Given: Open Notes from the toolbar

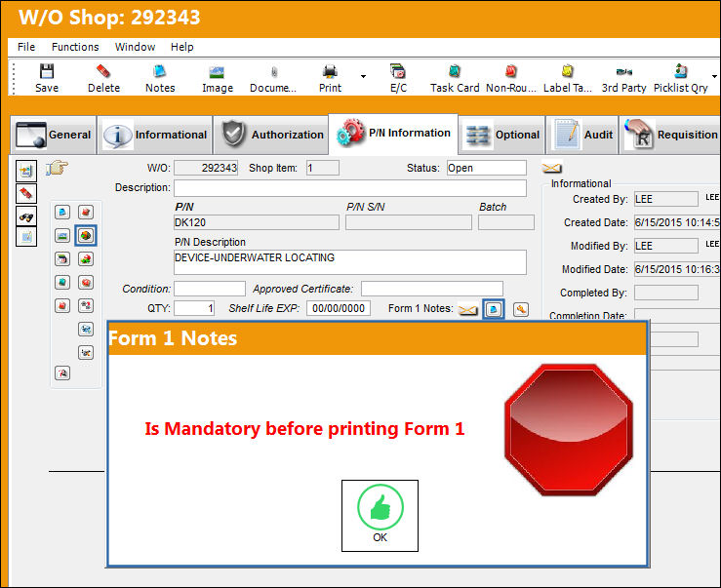Looking at the screenshot, I should coord(160,72).
